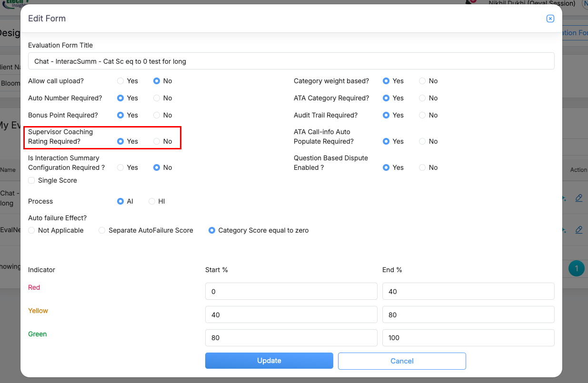The width and height of the screenshot is (588, 383).
Task: Choose Separate AutoFailure Score option
Action: point(102,230)
